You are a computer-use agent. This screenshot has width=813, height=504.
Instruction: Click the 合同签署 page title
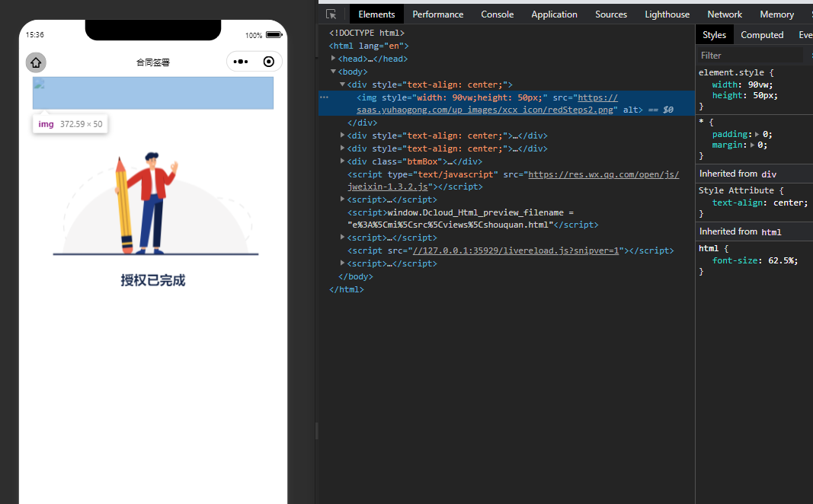point(153,62)
